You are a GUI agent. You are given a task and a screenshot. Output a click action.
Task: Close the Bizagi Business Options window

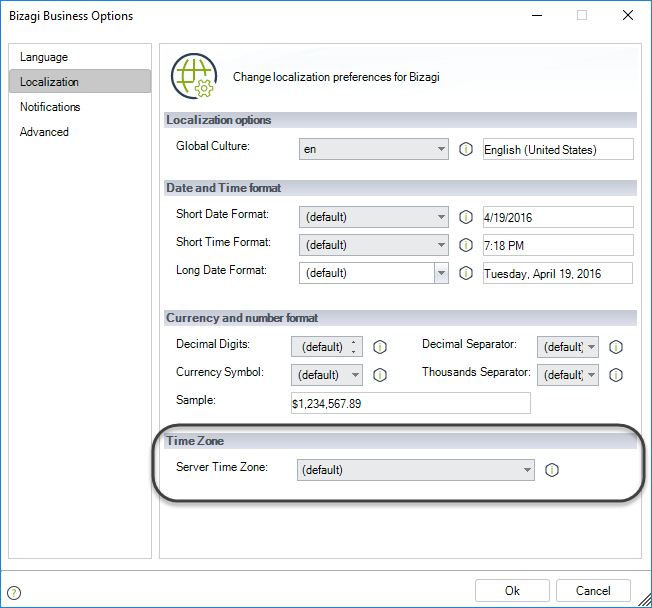pos(627,15)
